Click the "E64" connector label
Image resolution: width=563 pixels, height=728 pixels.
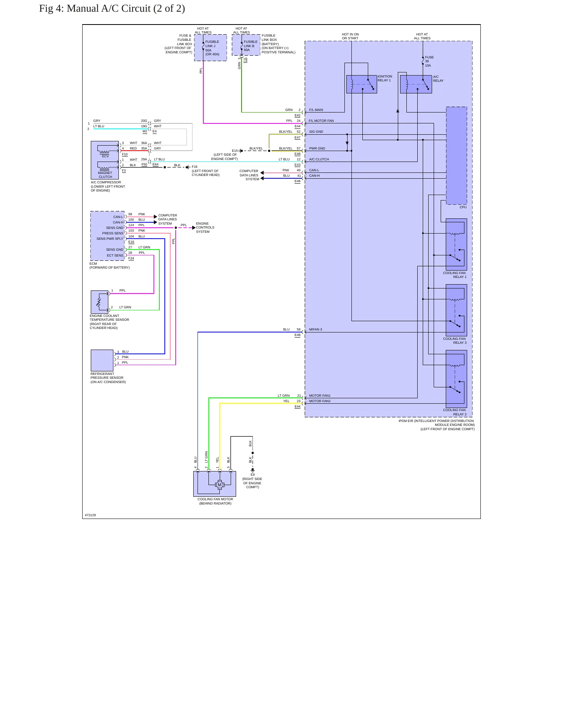(x=155, y=164)
